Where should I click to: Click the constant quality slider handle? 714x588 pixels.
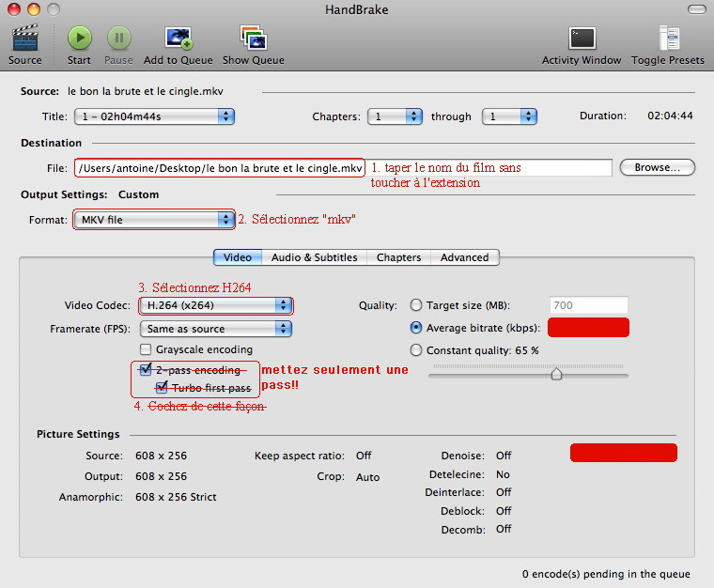click(556, 373)
